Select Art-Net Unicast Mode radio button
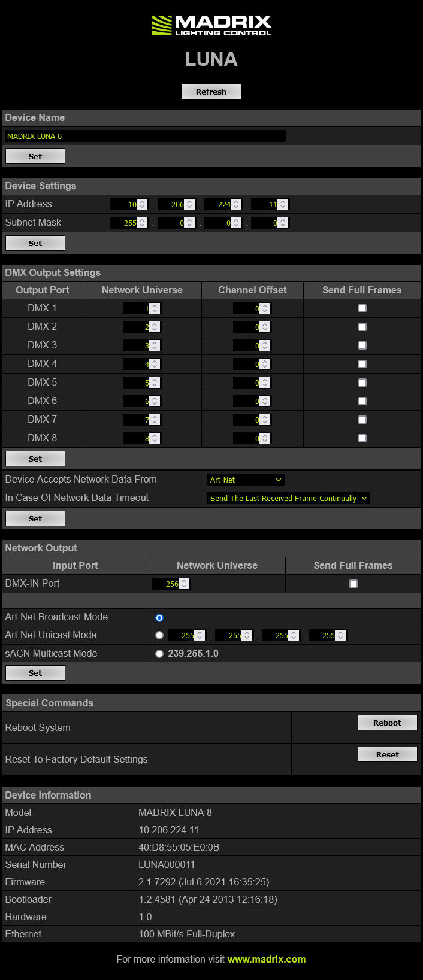The image size is (423, 980). pyautogui.click(x=159, y=635)
